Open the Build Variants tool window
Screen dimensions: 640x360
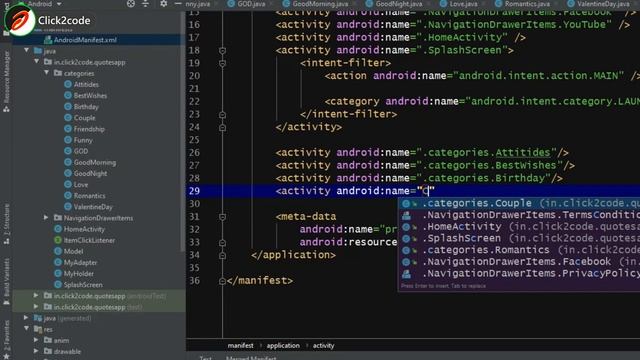pos(6,282)
